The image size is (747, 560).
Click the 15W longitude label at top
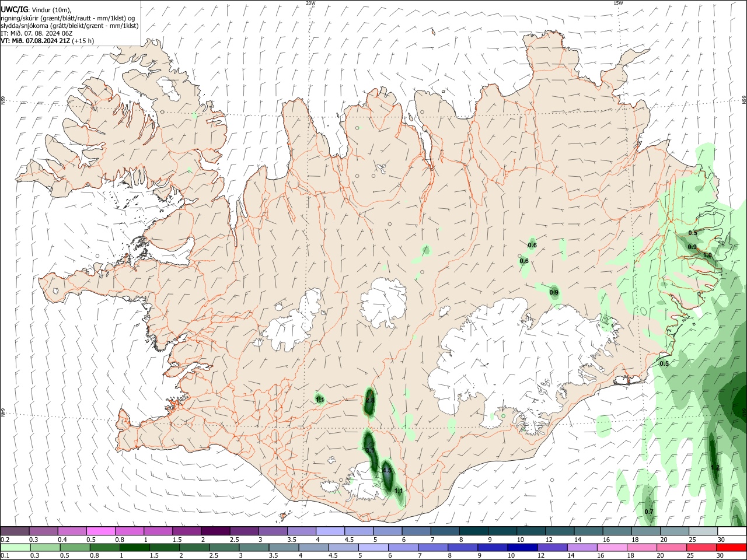click(x=618, y=3)
